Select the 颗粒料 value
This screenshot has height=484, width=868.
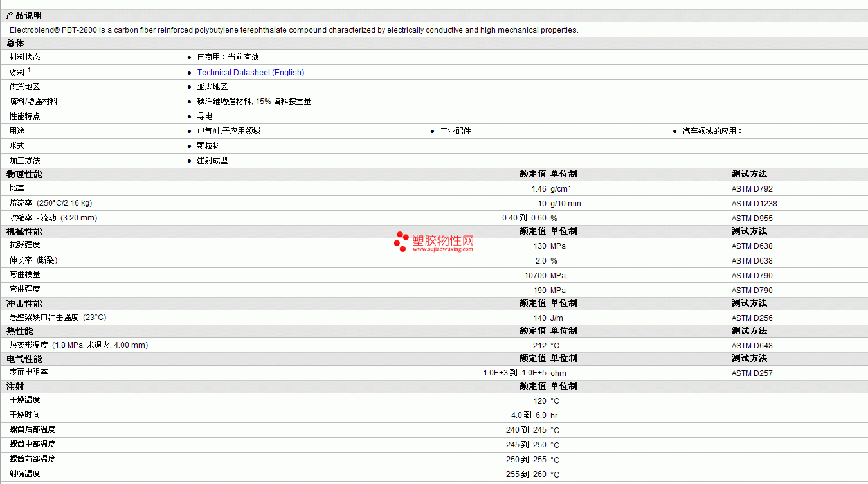tap(209, 146)
